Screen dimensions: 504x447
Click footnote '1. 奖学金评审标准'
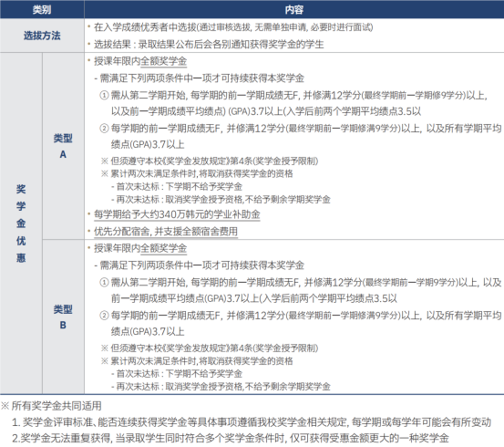coord(252,421)
